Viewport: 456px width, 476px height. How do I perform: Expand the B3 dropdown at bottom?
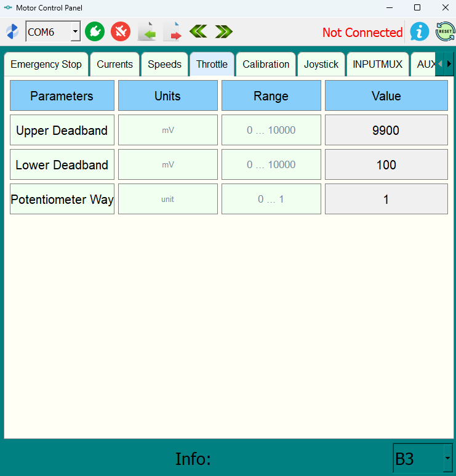[447, 459]
